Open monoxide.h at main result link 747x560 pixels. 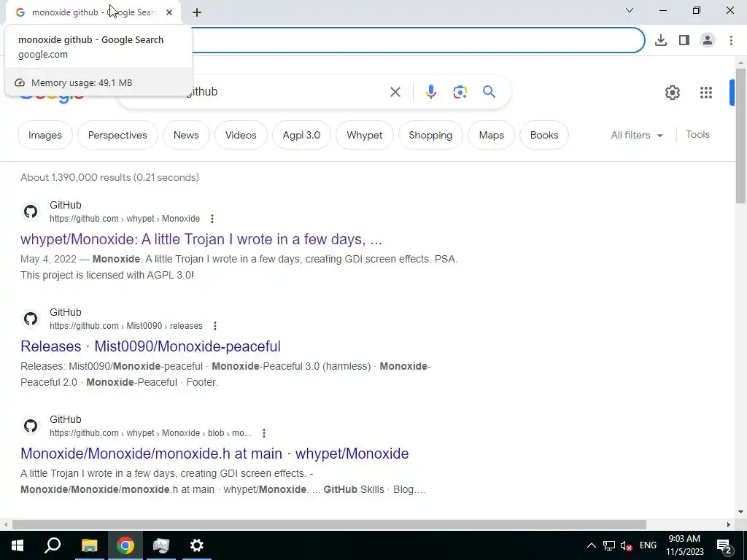click(x=214, y=454)
